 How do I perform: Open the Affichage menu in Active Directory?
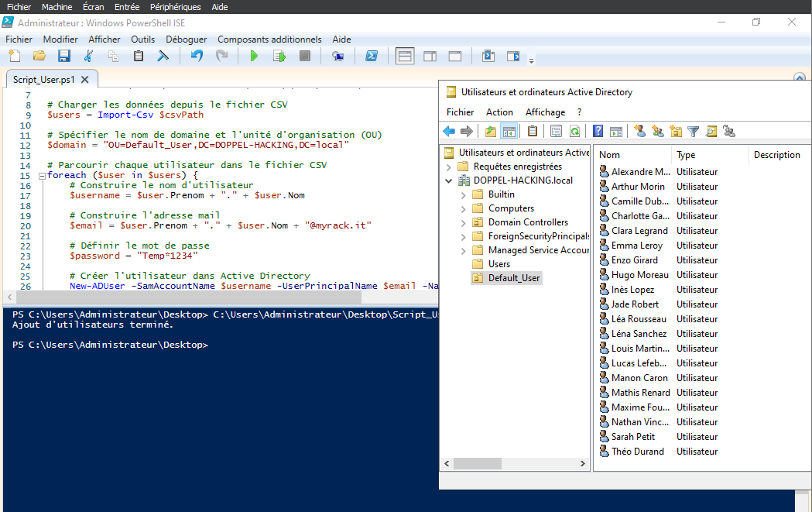tap(545, 112)
